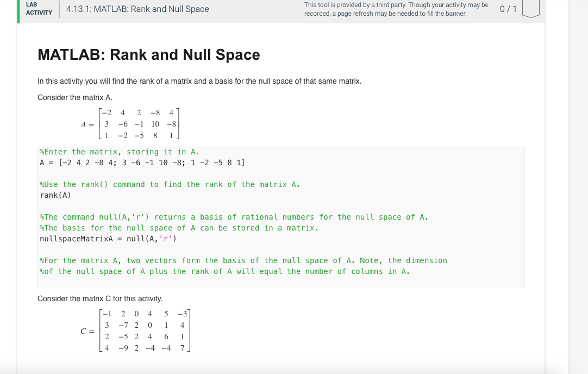Click the '%Enter the matrix, storing it in A.' comment
This screenshot has height=374, width=588.
(119, 152)
